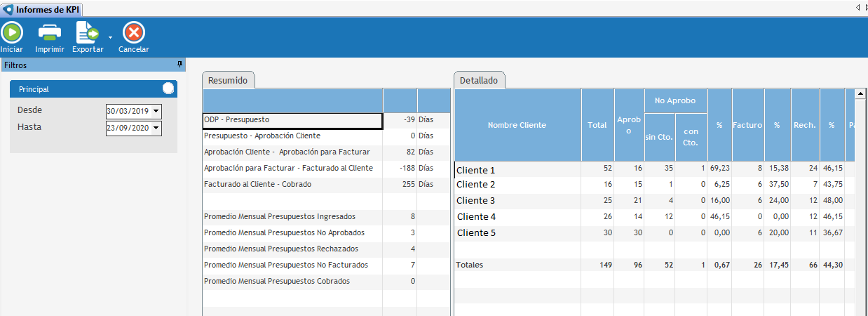Click the Facturo column header
The height and width of the screenshot is (316, 868).
(x=747, y=125)
